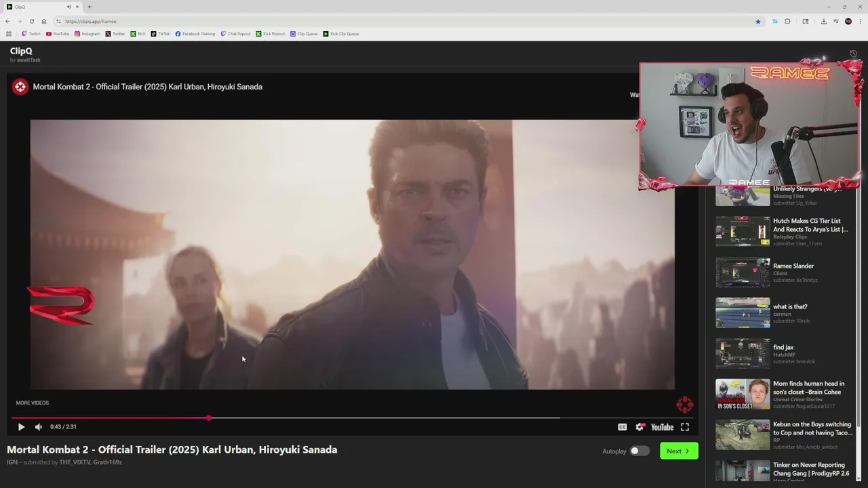Viewport: 868px width, 488px height.
Task: Click MORE VIDEOS in the player
Action: [x=32, y=403]
